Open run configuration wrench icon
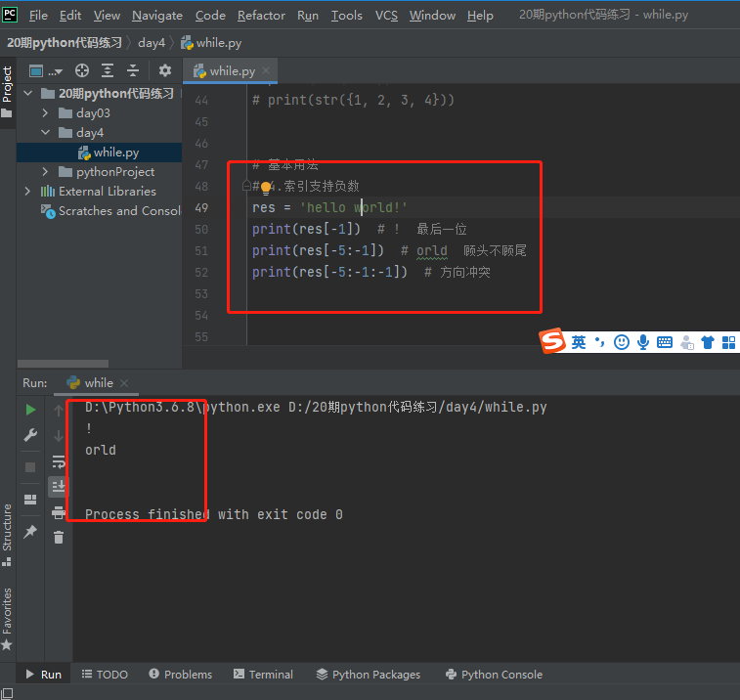Screen dimensions: 740x700 (30, 435)
